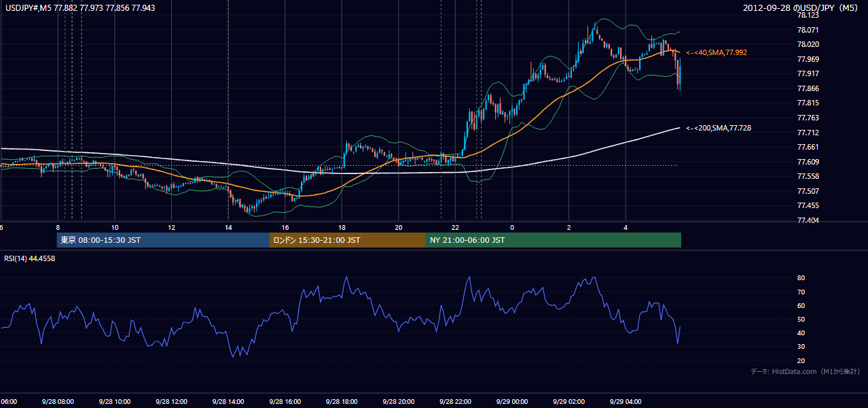
Task: Click the Tokyo session bar 東京 08:00-15:30 JST
Action: pos(163,240)
